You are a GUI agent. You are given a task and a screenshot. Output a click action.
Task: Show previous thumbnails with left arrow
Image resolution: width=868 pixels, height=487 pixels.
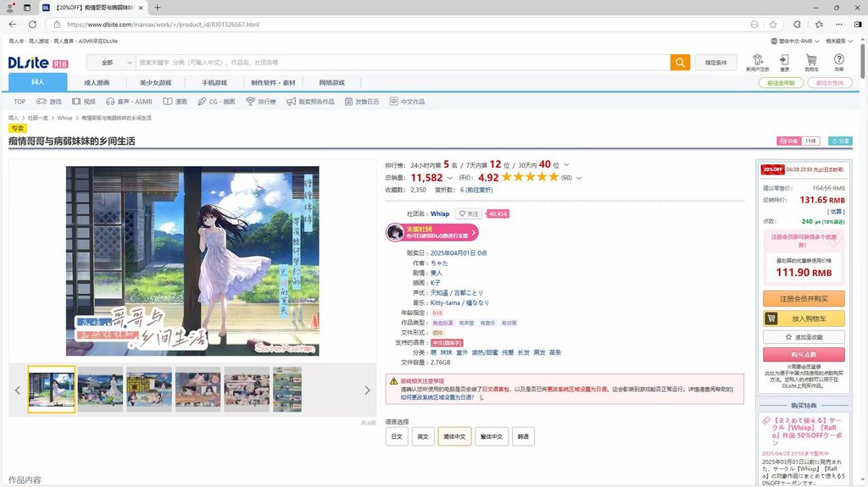click(x=18, y=390)
